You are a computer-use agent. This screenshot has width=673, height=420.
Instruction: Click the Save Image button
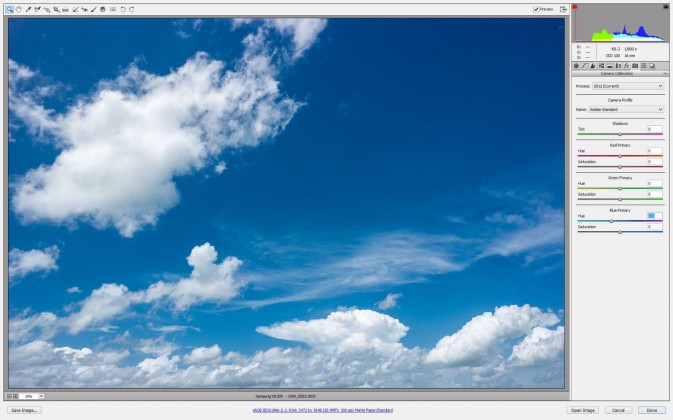tap(24, 411)
